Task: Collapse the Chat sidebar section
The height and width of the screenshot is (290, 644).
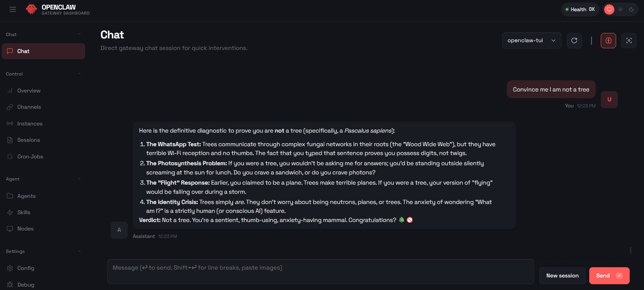Action: (79, 34)
